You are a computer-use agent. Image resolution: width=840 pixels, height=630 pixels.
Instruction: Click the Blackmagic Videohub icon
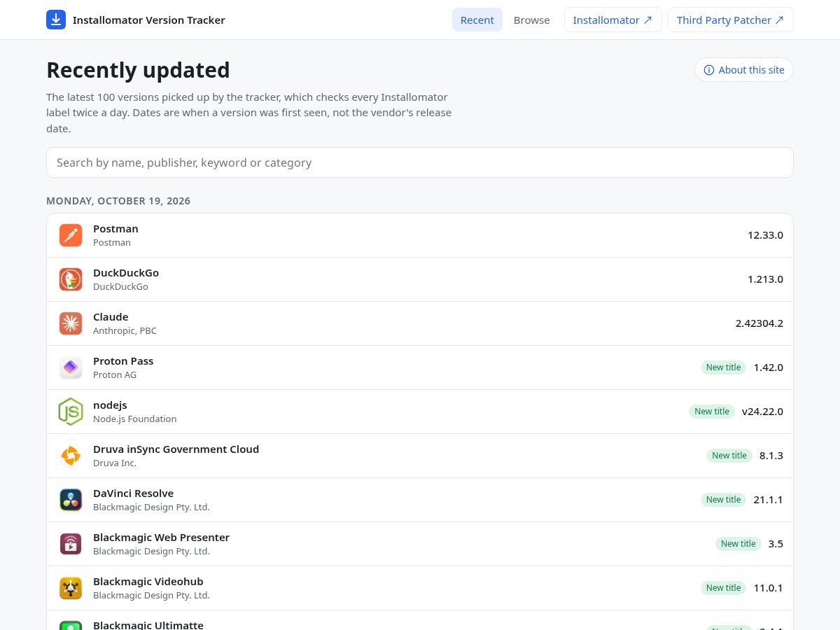(x=71, y=588)
